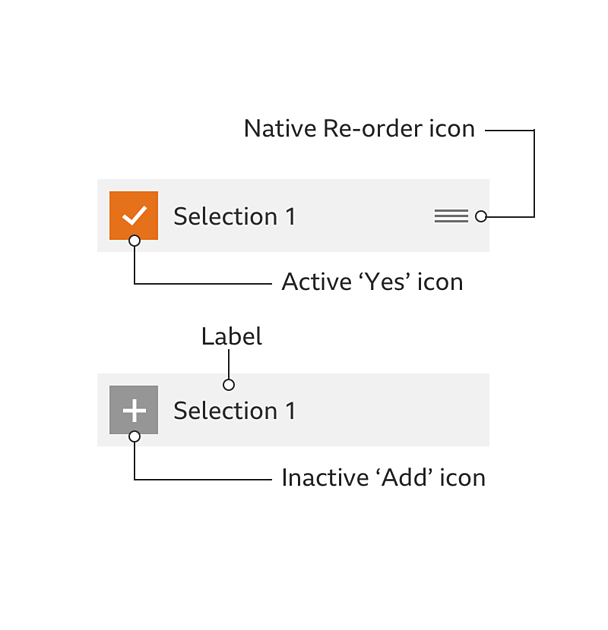
Task: Grab the three-line native re-order handle icon
Action: tap(451, 216)
